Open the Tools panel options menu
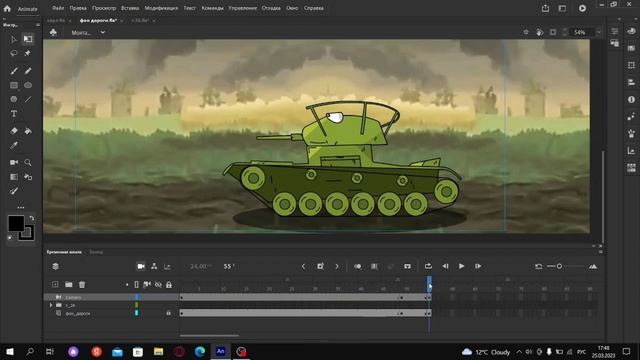The width and height of the screenshot is (640, 360). [x=38, y=25]
